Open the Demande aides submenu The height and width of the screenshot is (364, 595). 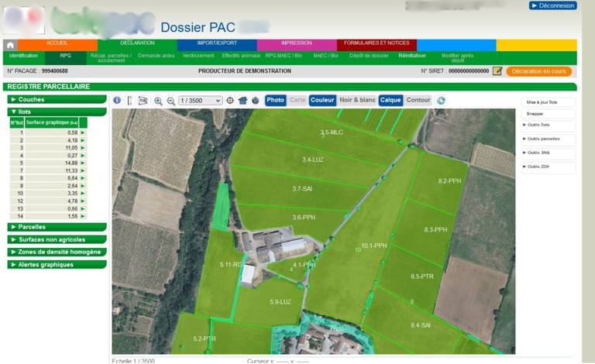tap(156, 56)
